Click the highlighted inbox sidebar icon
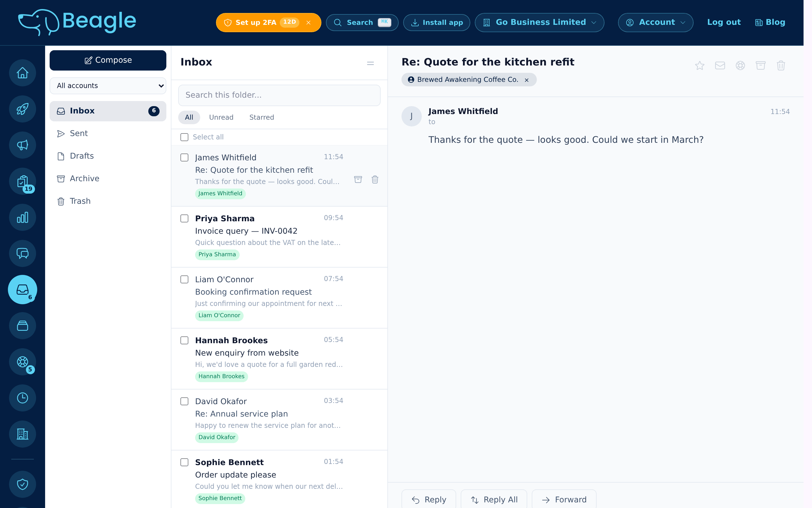Viewport: 812px width, 508px height. [x=23, y=290]
